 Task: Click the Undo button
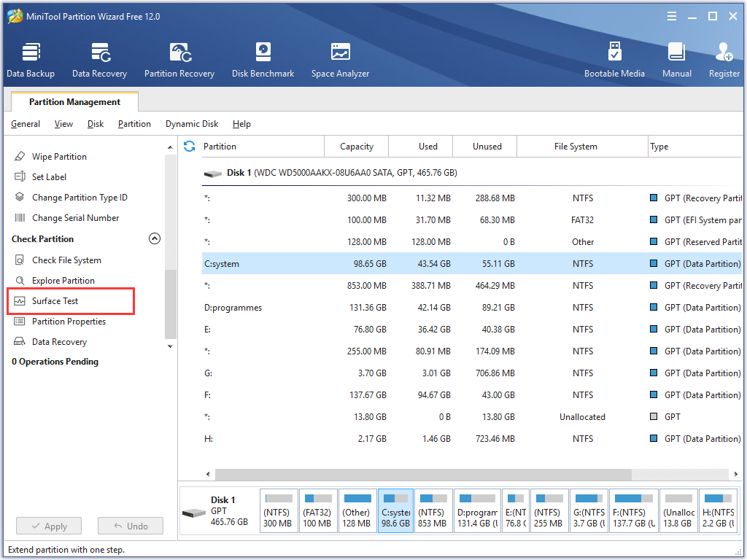click(131, 526)
